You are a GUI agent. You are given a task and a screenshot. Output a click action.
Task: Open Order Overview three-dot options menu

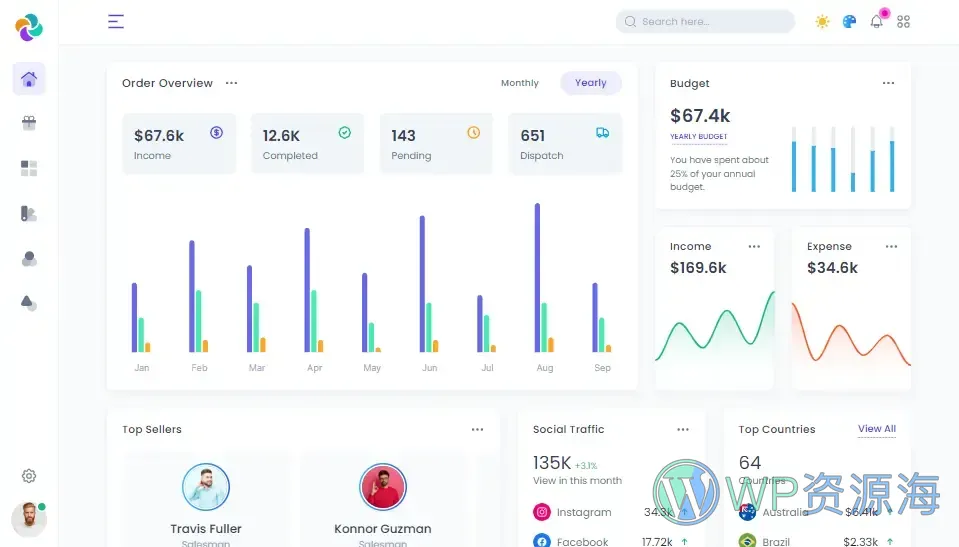point(232,83)
